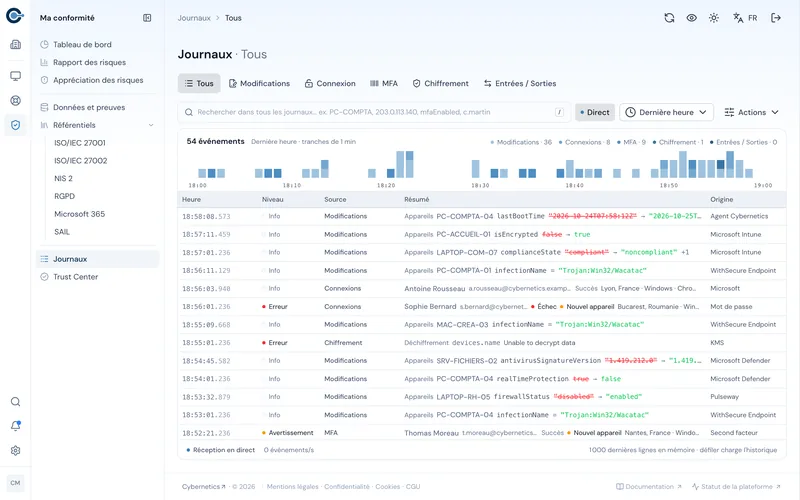Viewport: 800px width, 500px height.
Task: Click the CM user avatar
Action: pyautogui.click(x=15, y=483)
